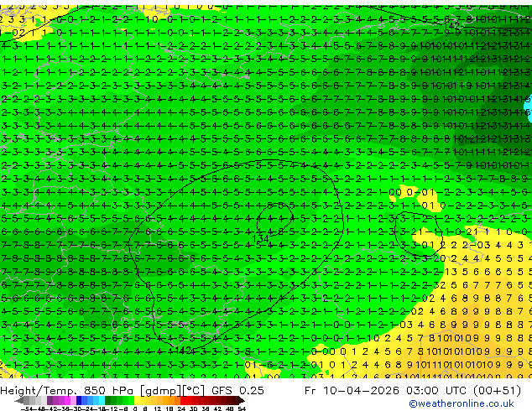Pick the gray swatch in the legend
Image resolution: width=532 pixels, height=411 pixels.
[27, 400]
